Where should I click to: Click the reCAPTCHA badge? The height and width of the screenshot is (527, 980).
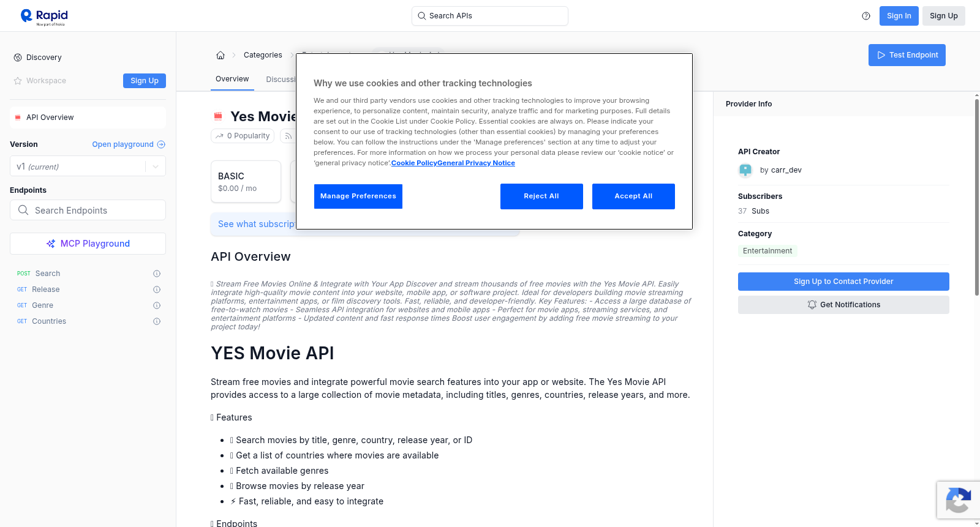(x=959, y=500)
